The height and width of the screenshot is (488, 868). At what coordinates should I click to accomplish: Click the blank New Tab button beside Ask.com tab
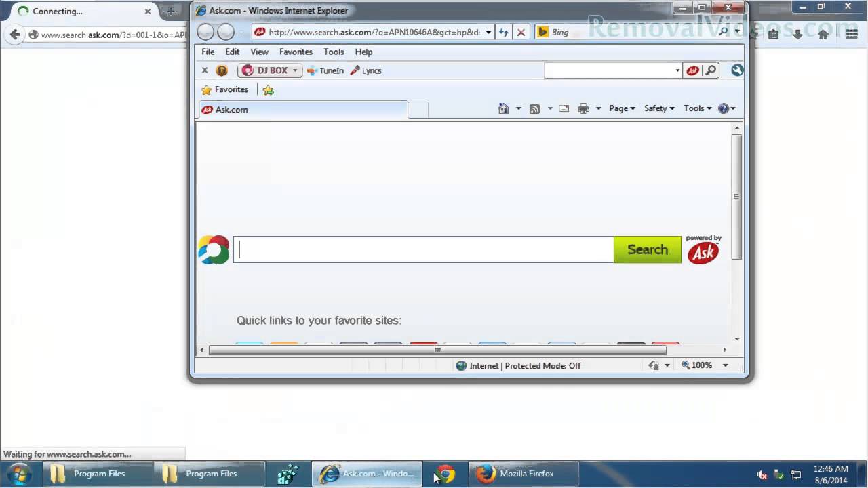pos(418,110)
